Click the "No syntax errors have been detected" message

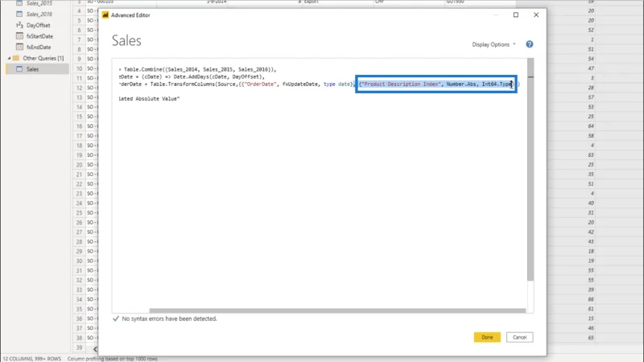tap(169, 319)
